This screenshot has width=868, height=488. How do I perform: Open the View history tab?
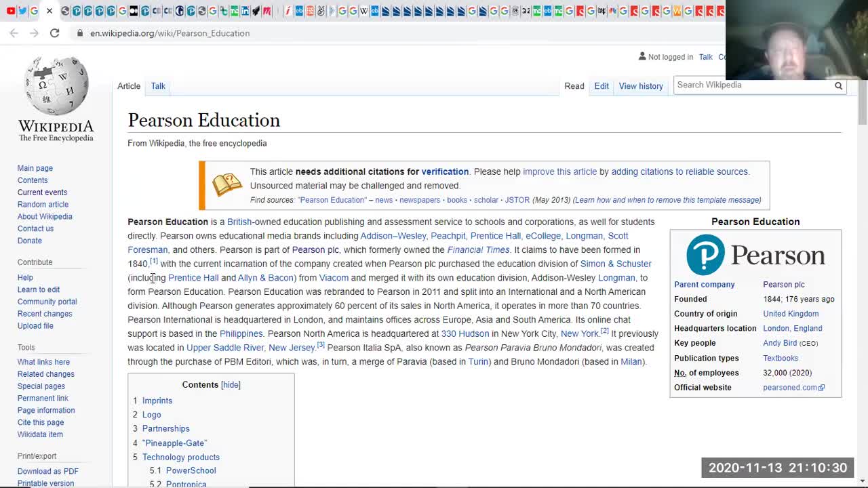641,86
